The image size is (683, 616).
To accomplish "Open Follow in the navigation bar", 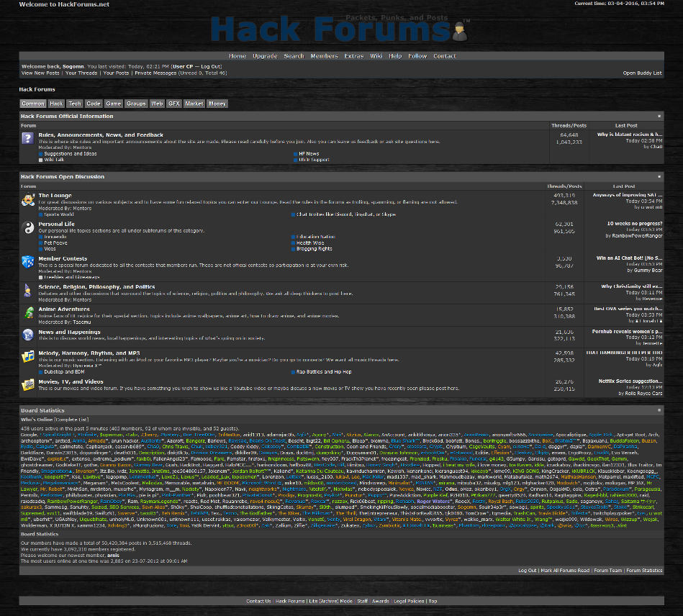I will click(417, 56).
